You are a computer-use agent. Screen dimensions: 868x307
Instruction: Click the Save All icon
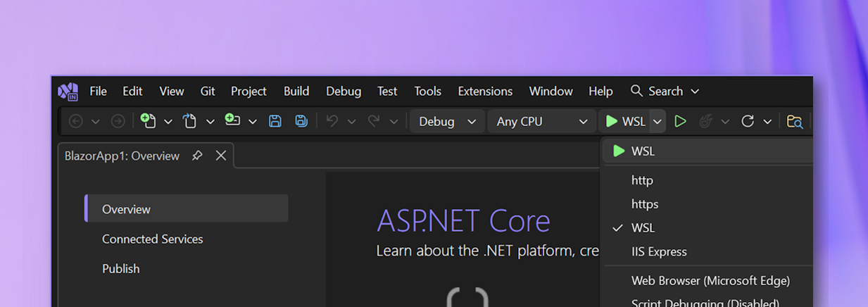[x=301, y=121]
